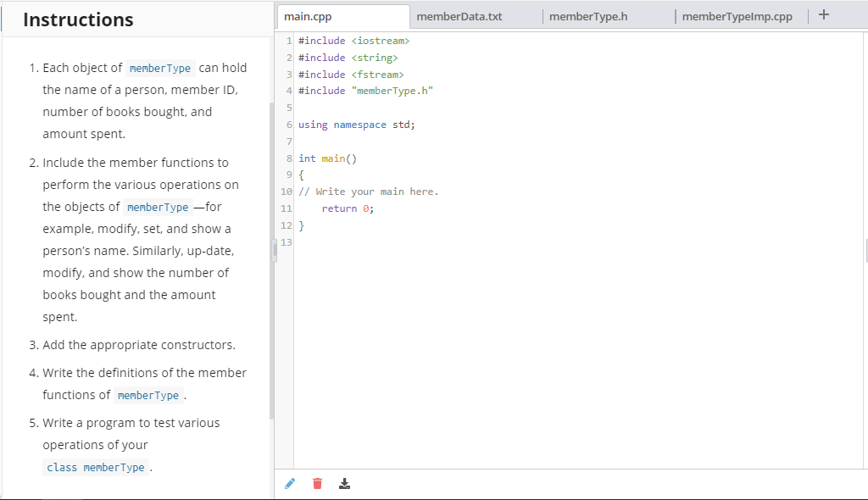Click line 1 '#include <iostream>'
The width and height of the screenshot is (868, 500).
pyautogui.click(x=353, y=41)
